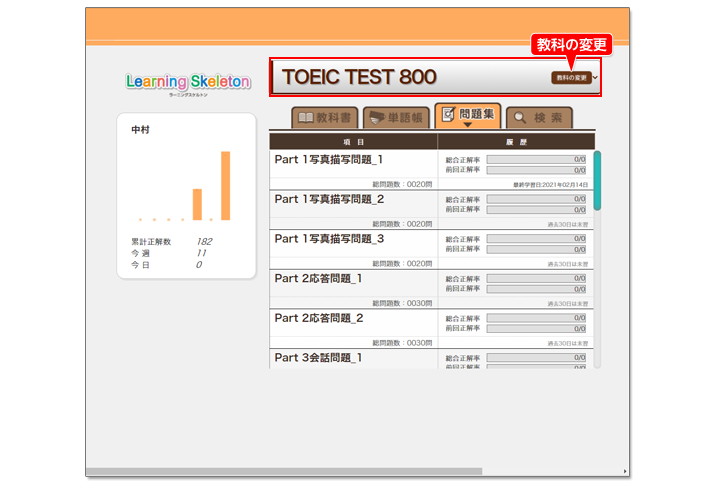Click the open book icon on 教科書 tab

coord(306,118)
